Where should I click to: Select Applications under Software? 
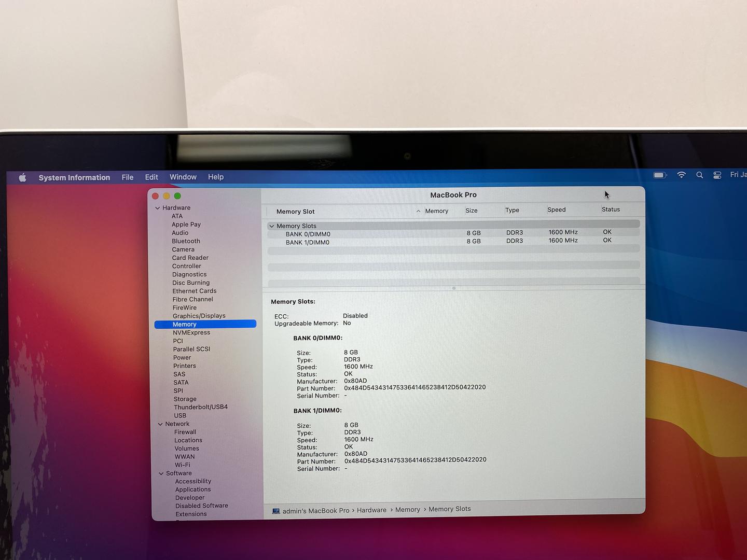[x=193, y=489]
